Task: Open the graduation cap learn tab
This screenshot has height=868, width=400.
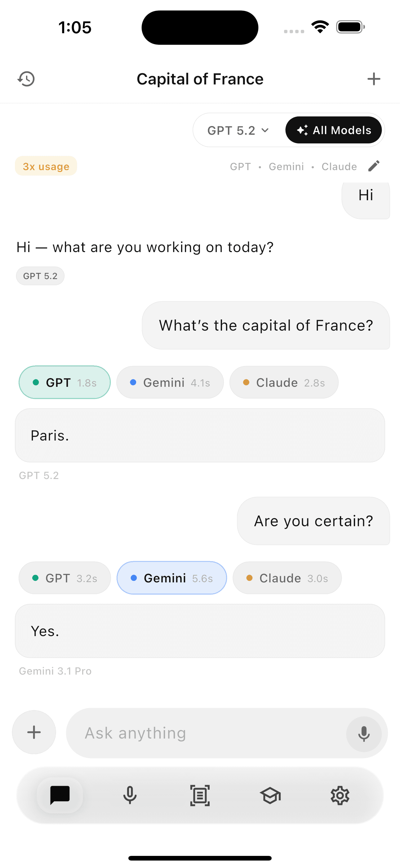Action: [270, 795]
